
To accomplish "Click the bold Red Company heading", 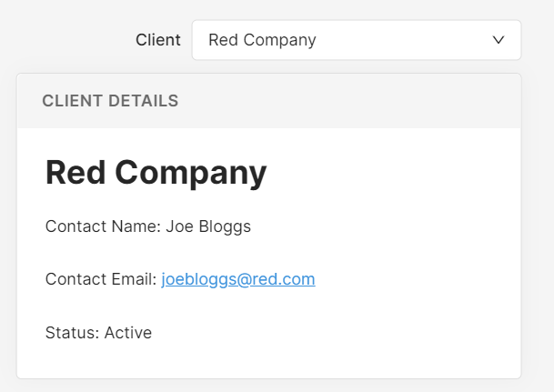I will pos(156,173).
